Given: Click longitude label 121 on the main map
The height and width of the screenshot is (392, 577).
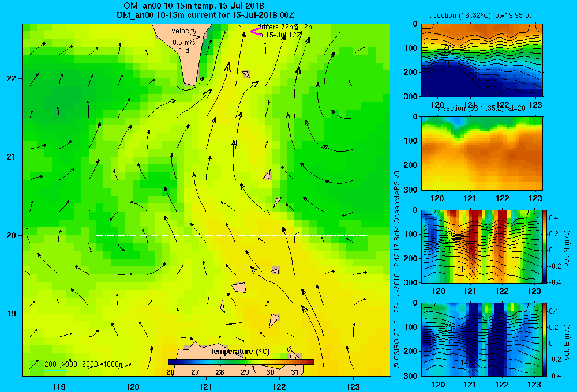Looking at the screenshot, I should point(206,386).
